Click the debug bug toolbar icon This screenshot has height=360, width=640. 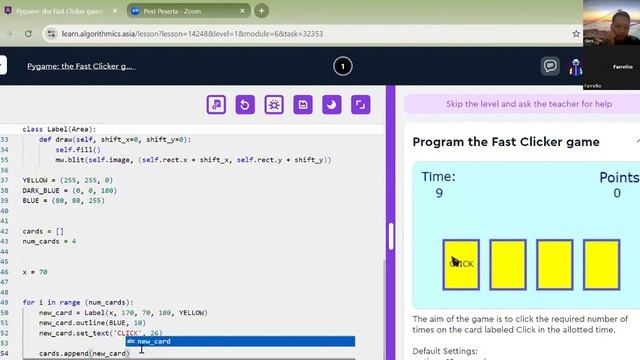274,105
